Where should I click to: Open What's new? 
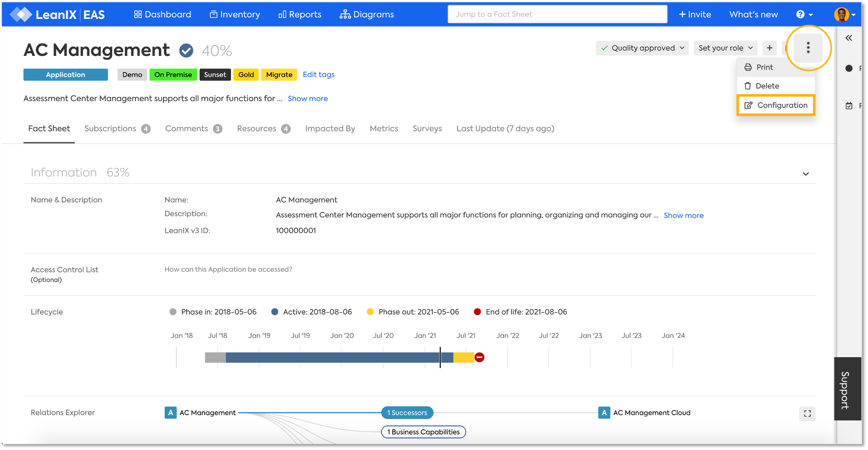click(754, 15)
